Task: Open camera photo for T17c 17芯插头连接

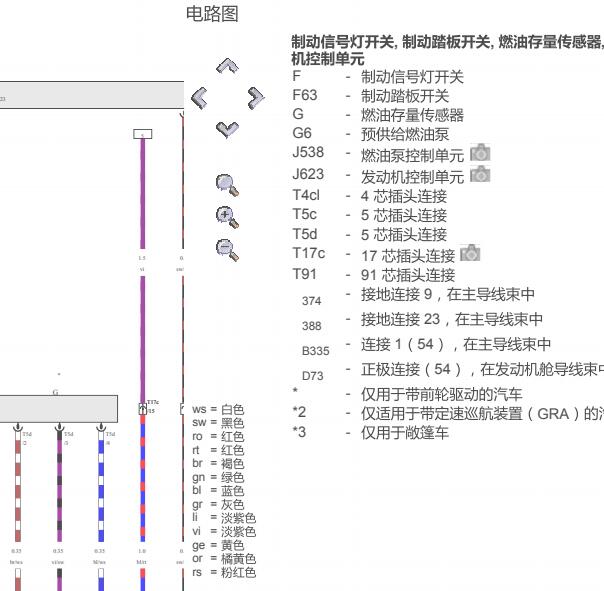Action: [470, 253]
